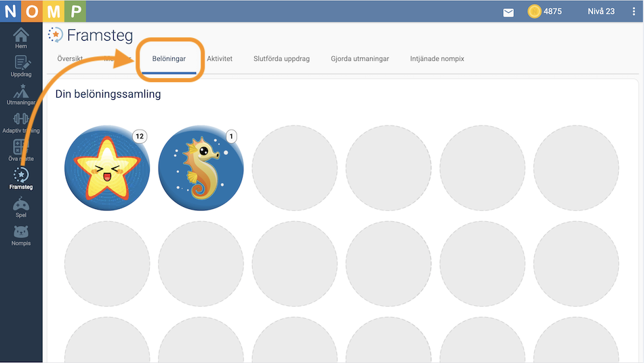Open Framsteg in the sidebar
Screen dimensions: 644x363
tap(21, 178)
